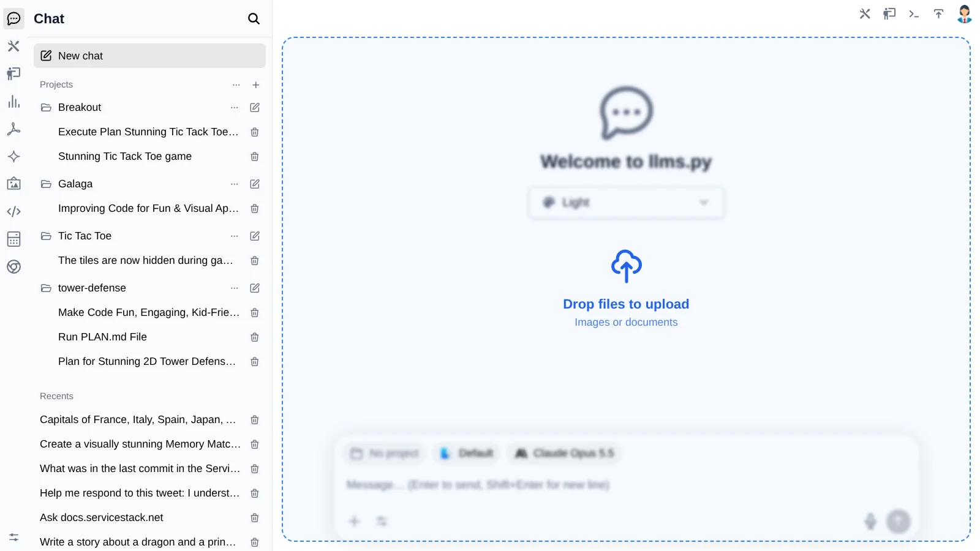Viewport: 980px width, 551px height.
Task: Click the send message arrow button
Action: coord(899,521)
